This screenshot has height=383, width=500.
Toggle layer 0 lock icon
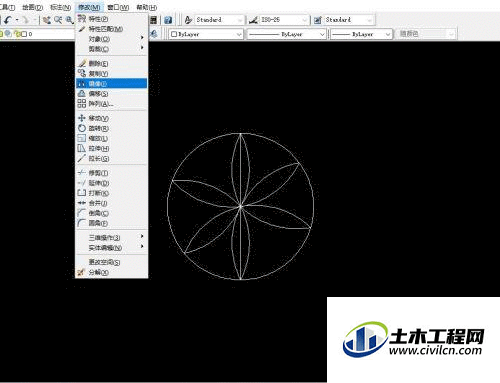click(17, 34)
